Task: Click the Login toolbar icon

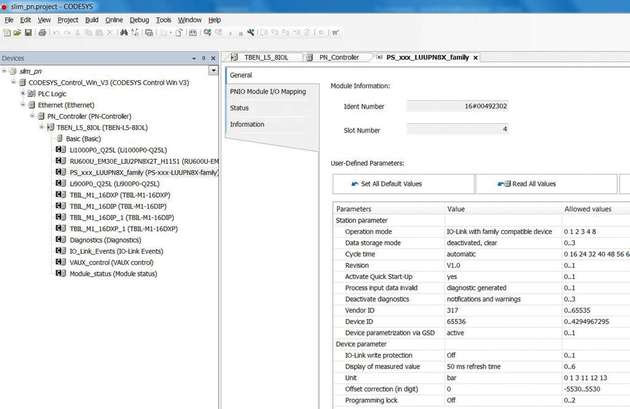Action: click(x=207, y=33)
